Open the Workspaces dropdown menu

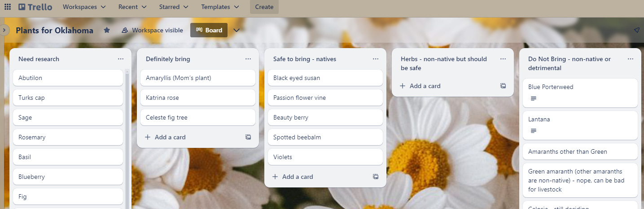click(x=84, y=7)
